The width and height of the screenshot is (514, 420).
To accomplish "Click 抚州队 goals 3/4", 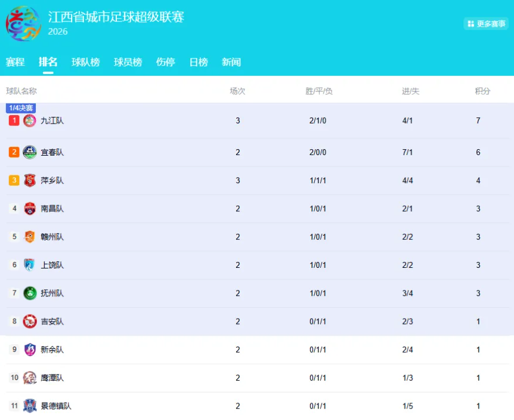I will (x=407, y=293).
